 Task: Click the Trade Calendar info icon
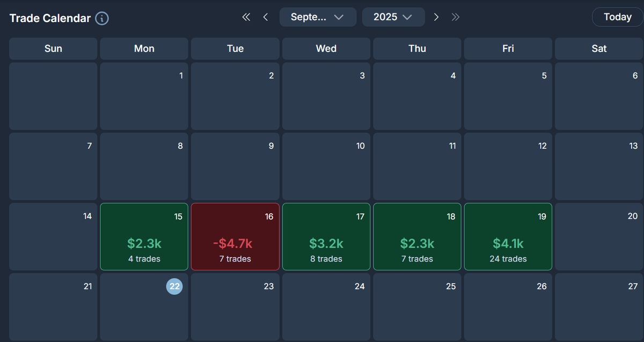click(x=102, y=18)
